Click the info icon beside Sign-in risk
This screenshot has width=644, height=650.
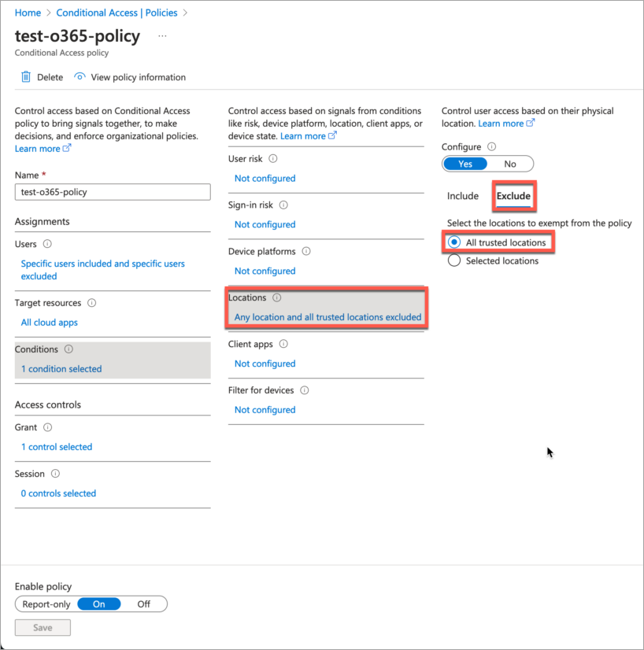pyautogui.click(x=283, y=205)
